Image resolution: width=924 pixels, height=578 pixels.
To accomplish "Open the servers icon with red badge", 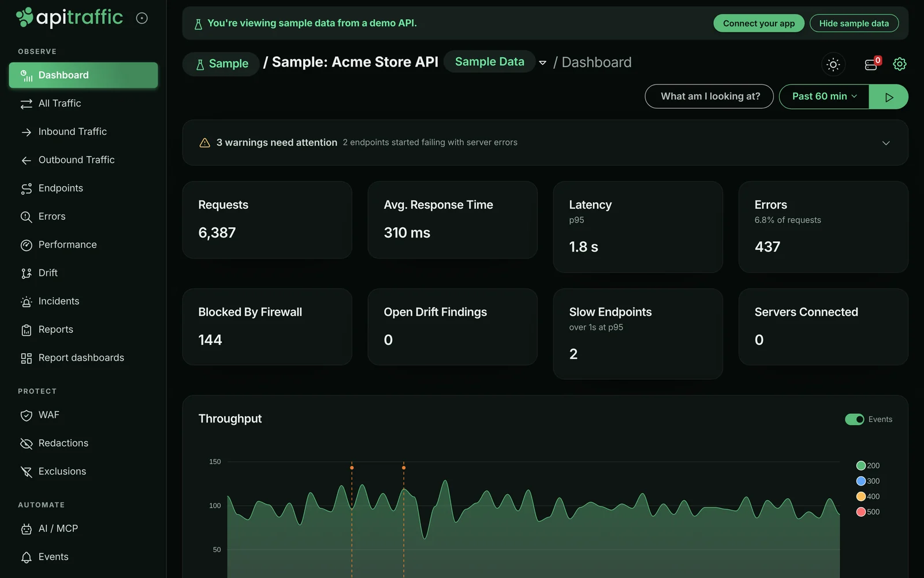I will coord(871,64).
